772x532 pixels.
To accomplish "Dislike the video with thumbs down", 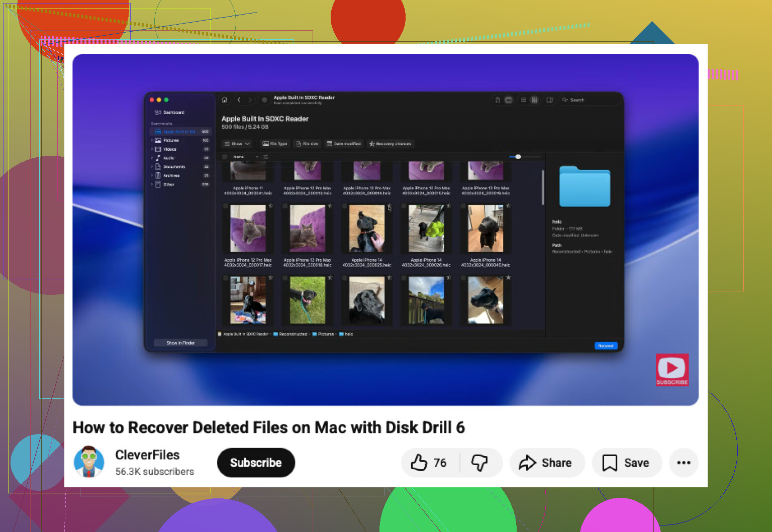I will click(479, 463).
